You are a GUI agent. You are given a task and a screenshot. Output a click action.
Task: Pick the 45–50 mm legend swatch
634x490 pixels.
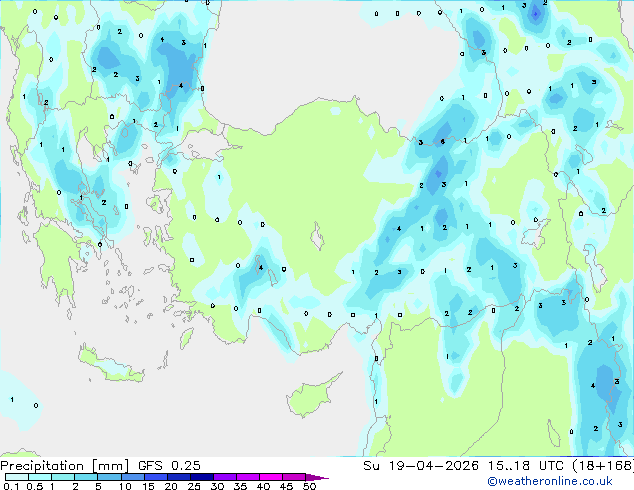[294, 477]
